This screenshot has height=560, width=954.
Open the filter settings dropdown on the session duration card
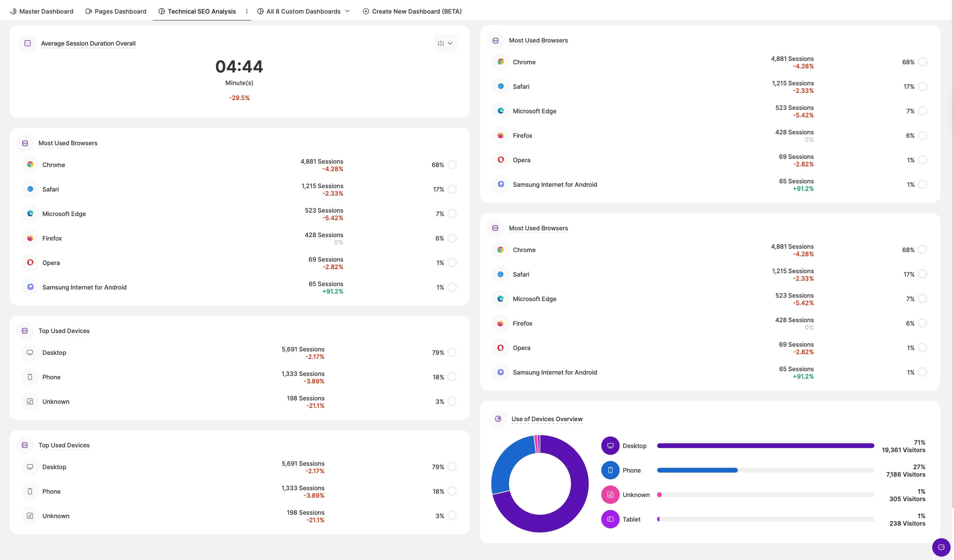(x=445, y=44)
